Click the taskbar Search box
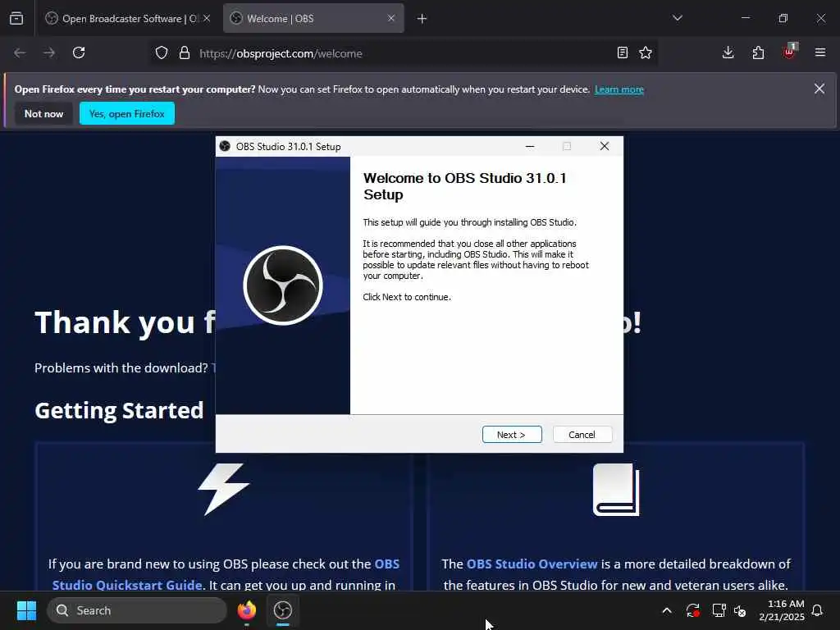Screen dimensions: 840x630 [x=137, y=610]
